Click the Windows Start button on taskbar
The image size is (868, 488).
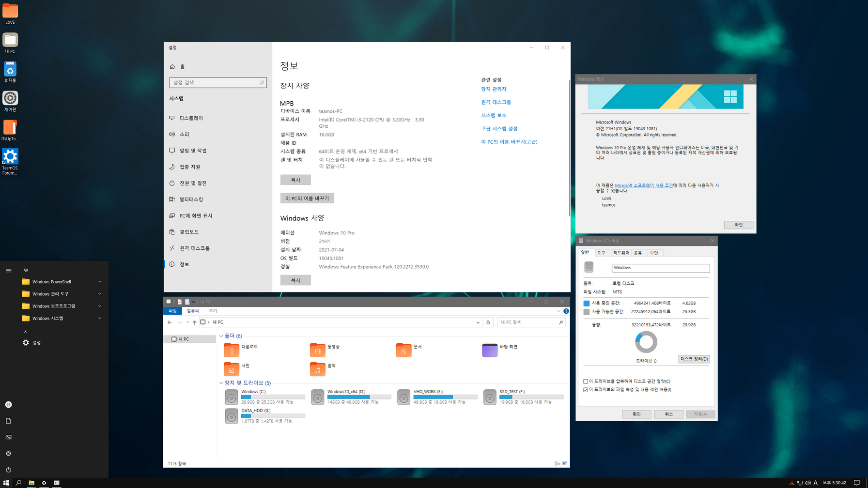[x=6, y=483]
